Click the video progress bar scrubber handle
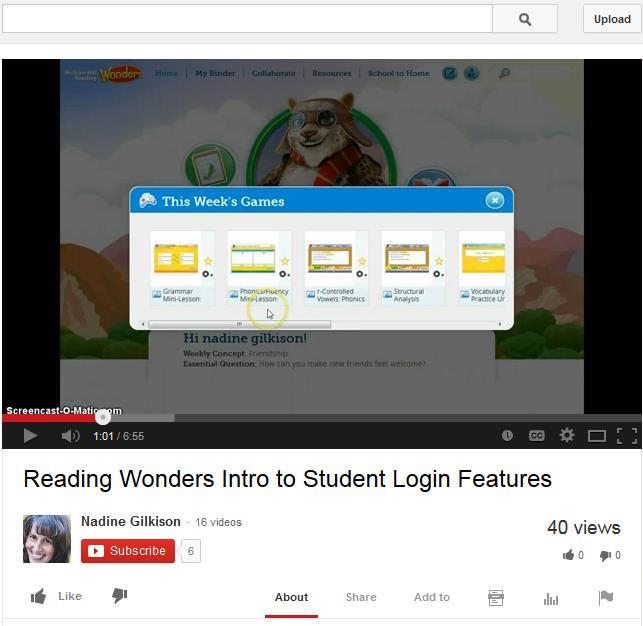The height and width of the screenshot is (626, 643). [x=103, y=417]
